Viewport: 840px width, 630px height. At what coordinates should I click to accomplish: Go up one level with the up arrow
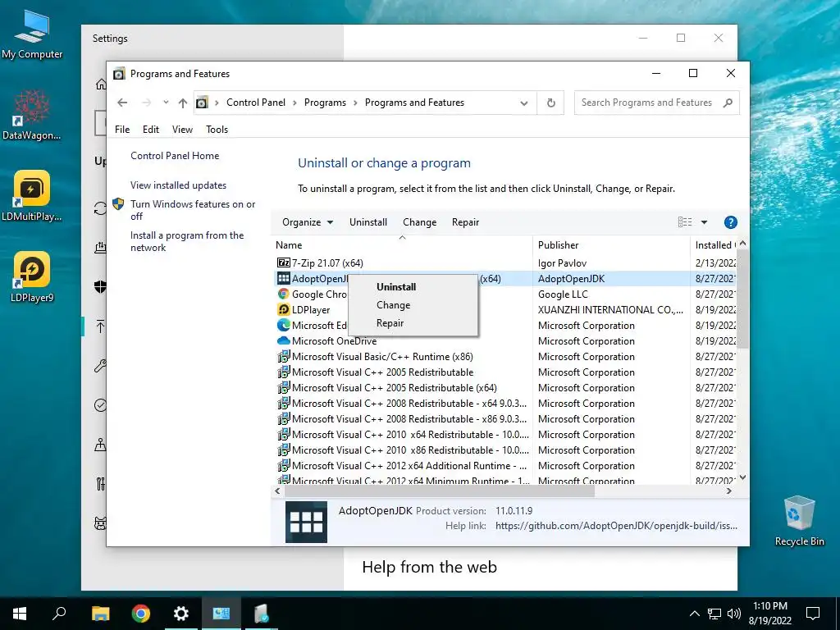click(183, 103)
